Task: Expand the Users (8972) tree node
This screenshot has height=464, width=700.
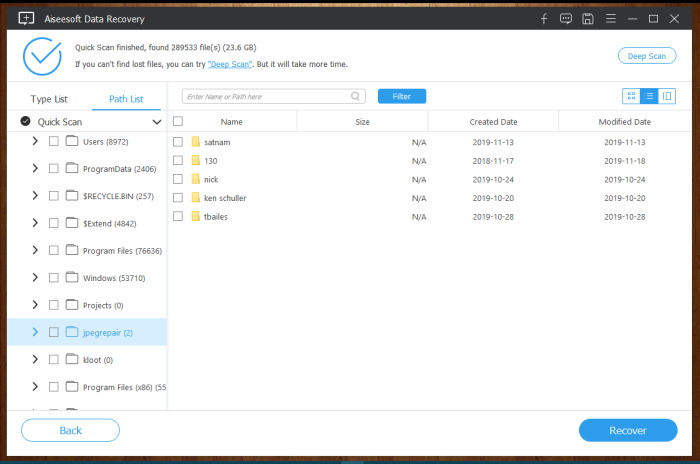Action: (x=35, y=141)
